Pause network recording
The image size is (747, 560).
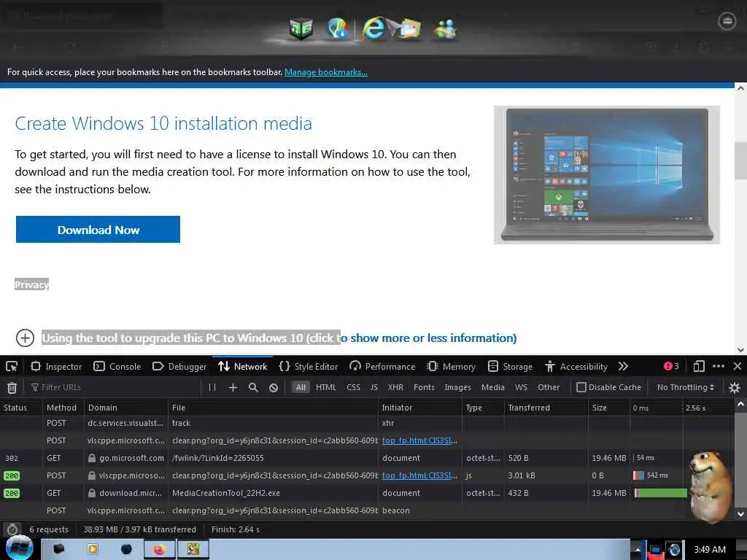click(212, 387)
